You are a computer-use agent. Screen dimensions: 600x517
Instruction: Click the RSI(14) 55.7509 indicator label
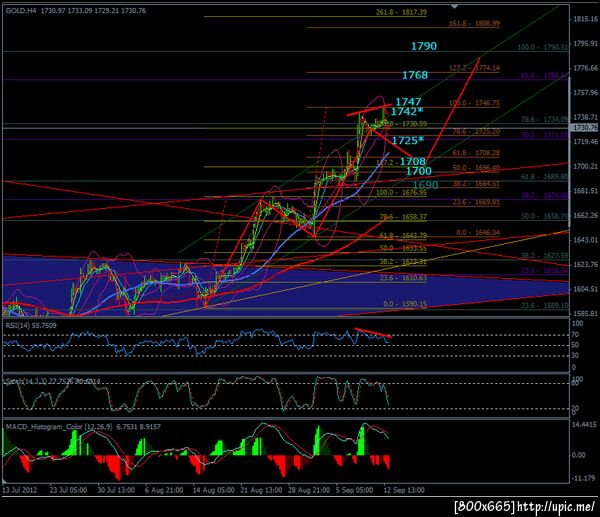[x=31, y=326]
